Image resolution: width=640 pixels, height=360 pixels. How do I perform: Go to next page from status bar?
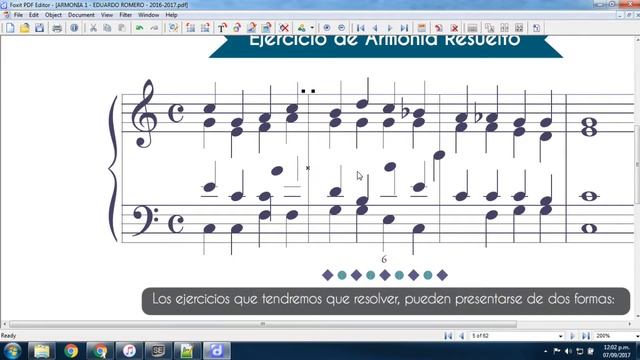click(x=572, y=336)
